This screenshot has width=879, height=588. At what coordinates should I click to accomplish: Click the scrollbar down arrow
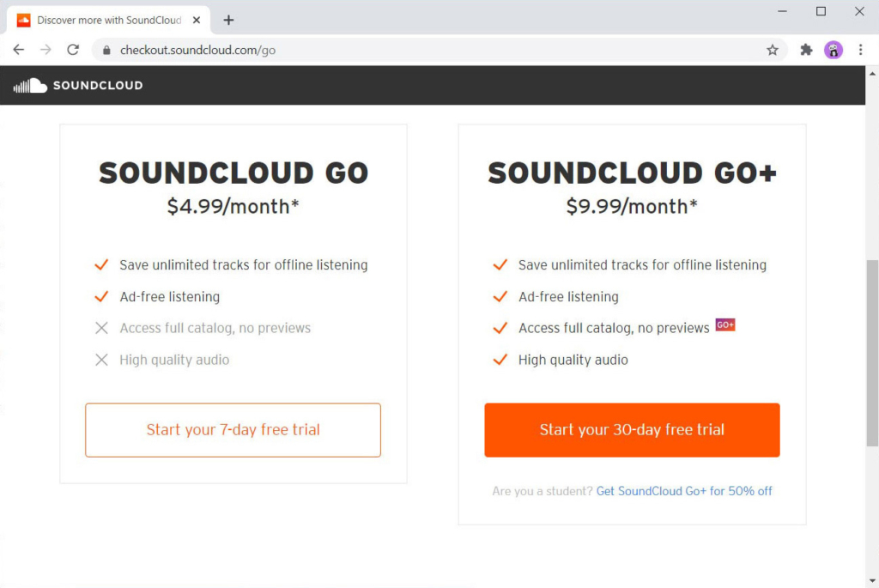pyautogui.click(x=872, y=581)
